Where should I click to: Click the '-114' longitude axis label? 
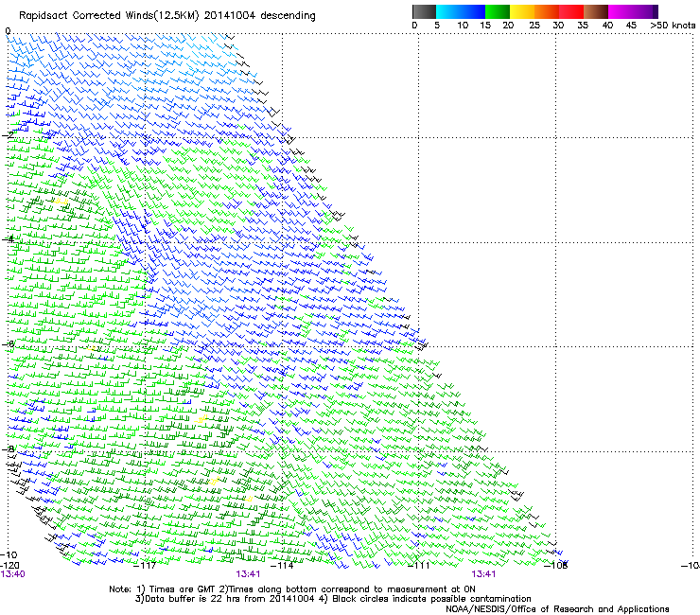click(x=282, y=566)
